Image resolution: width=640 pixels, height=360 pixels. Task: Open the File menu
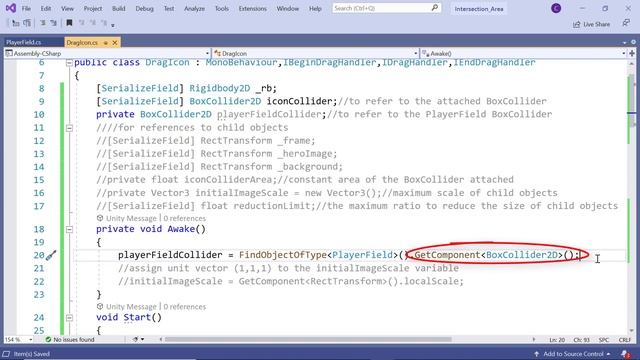point(26,9)
